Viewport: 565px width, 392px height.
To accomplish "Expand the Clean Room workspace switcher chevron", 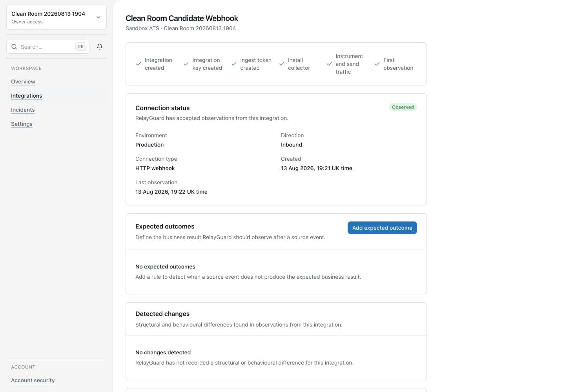I will click(x=98, y=17).
